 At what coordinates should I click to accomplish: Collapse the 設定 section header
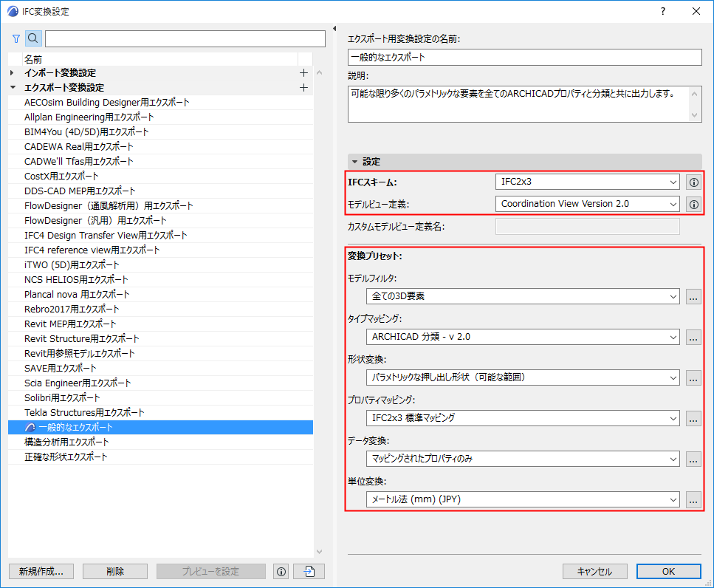[354, 161]
